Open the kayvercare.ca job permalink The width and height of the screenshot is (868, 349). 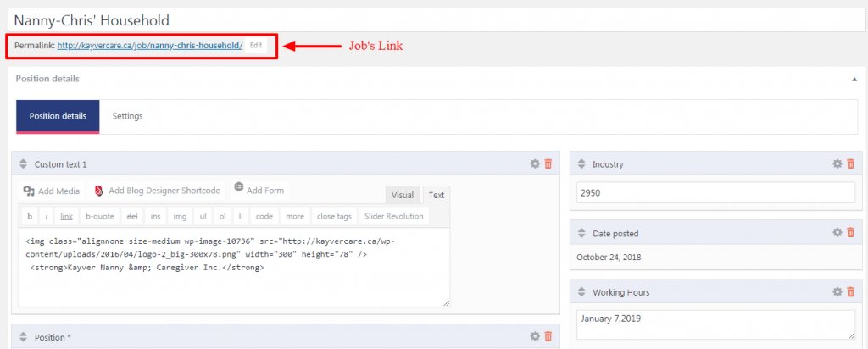click(150, 45)
